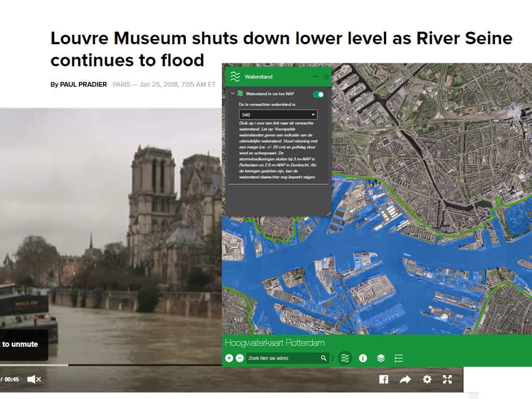Enter fullscreen video mode
Screen dimensions: 532x399
click(447, 379)
